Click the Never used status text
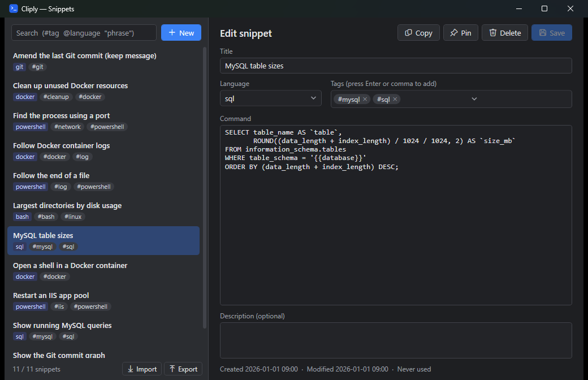The image size is (588, 380). click(x=414, y=369)
